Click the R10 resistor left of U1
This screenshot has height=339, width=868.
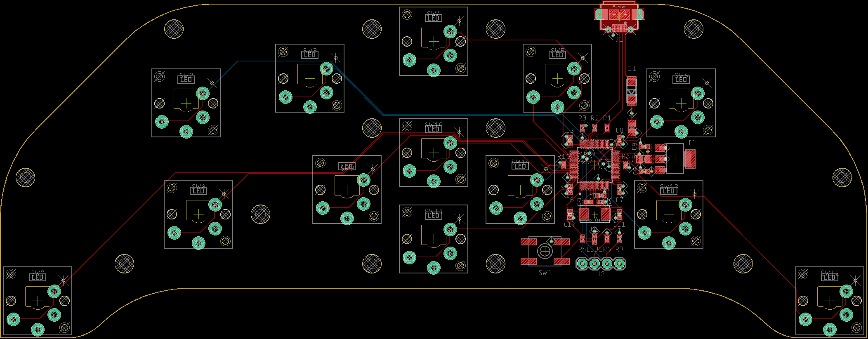pyautogui.click(x=564, y=165)
